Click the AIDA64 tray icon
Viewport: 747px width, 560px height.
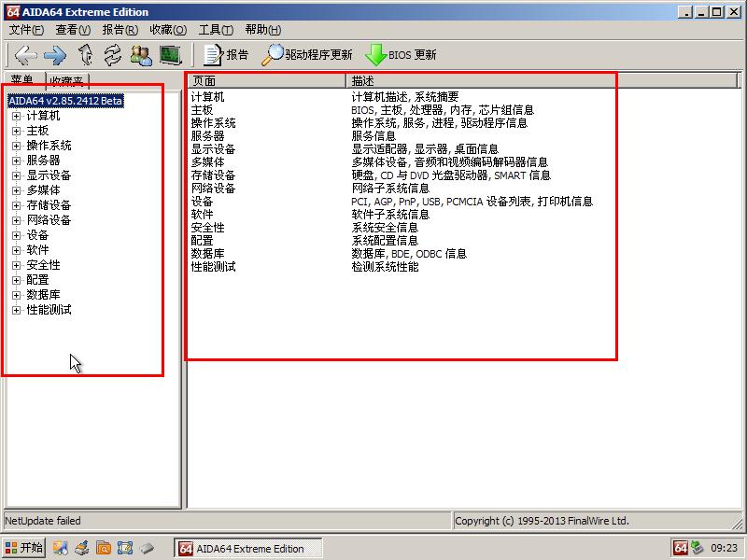[x=681, y=548]
